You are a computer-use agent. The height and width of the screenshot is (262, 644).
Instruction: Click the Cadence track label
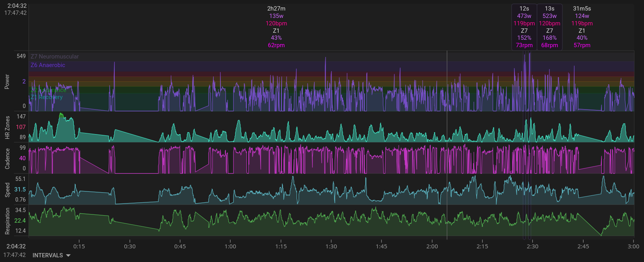[x=7, y=158]
